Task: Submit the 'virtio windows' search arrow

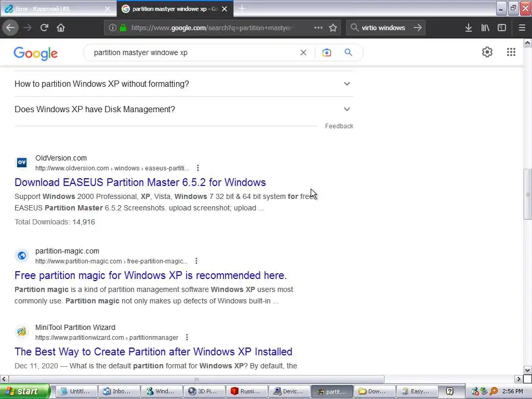Action: [418, 28]
